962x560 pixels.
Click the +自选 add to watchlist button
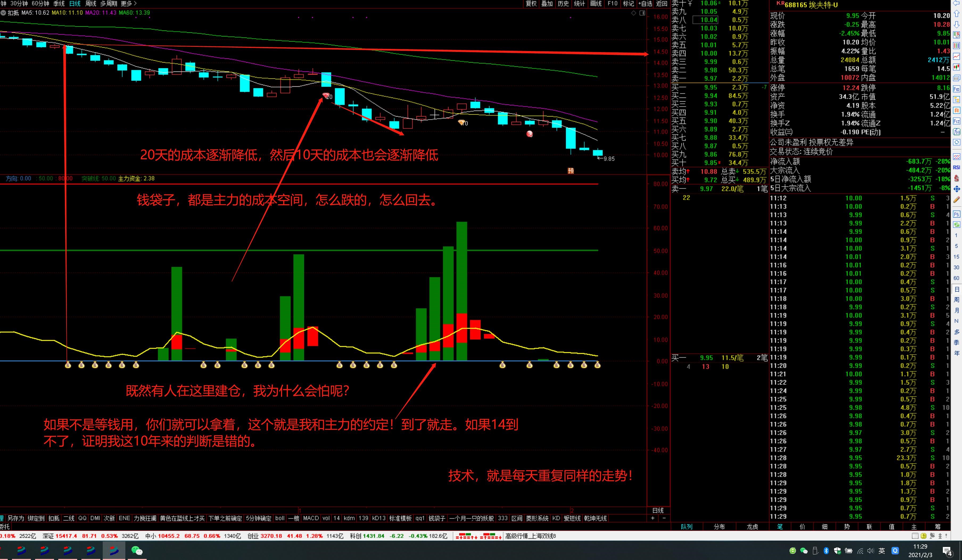coord(645,3)
